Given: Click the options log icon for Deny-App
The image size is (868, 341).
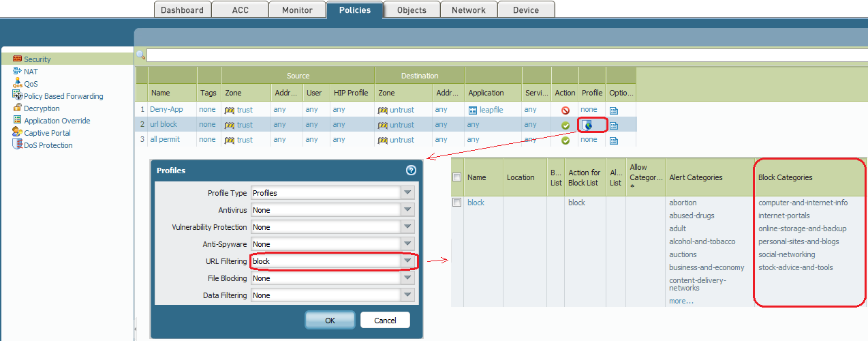Looking at the screenshot, I should click(614, 110).
